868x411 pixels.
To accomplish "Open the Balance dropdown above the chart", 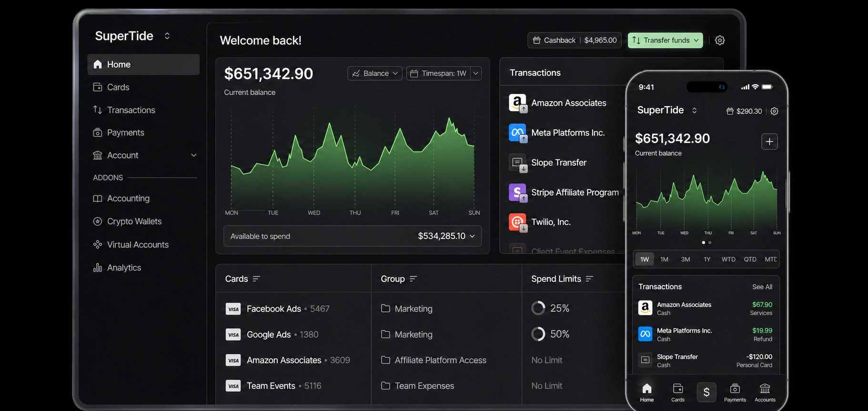I will (x=375, y=73).
